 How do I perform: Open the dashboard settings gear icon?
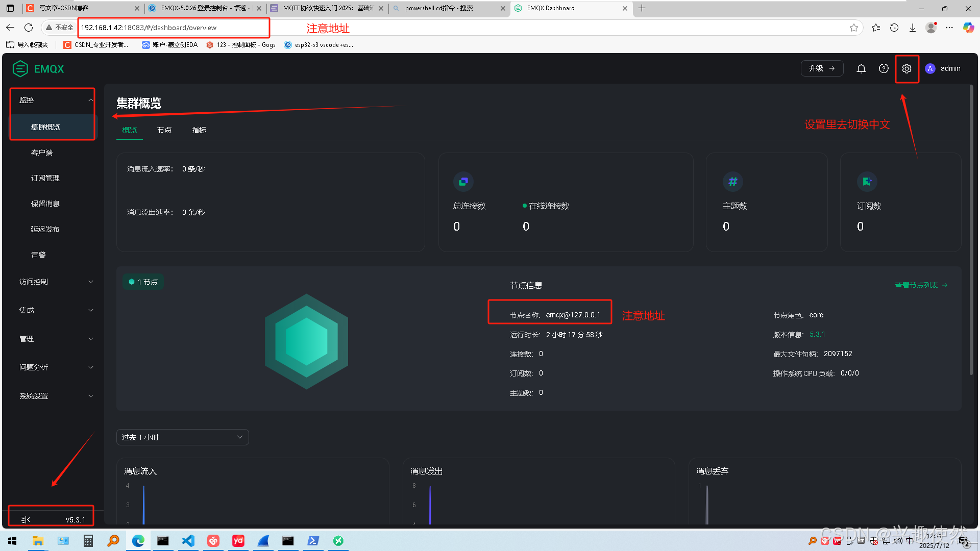tap(906, 68)
